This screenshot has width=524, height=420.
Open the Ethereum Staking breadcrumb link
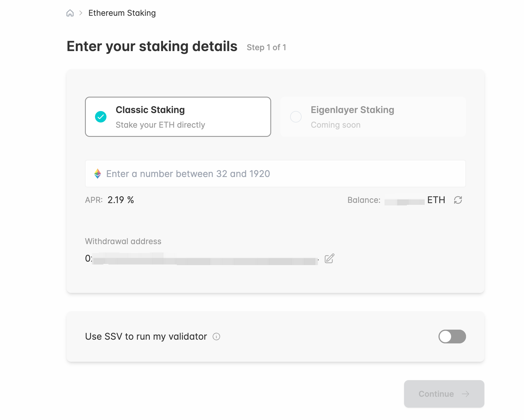pyautogui.click(x=122, y=13)
